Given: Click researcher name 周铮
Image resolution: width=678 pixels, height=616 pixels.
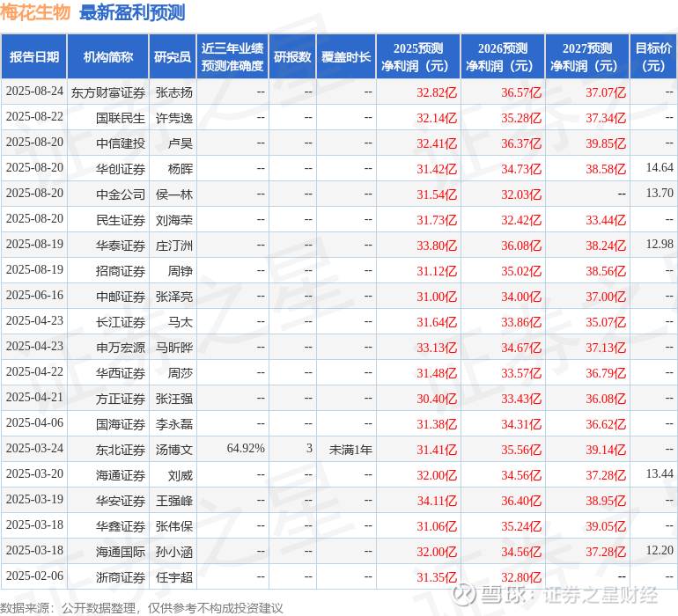Looking at the screenshot, I should pyautogui.click(x=181, y=271).
